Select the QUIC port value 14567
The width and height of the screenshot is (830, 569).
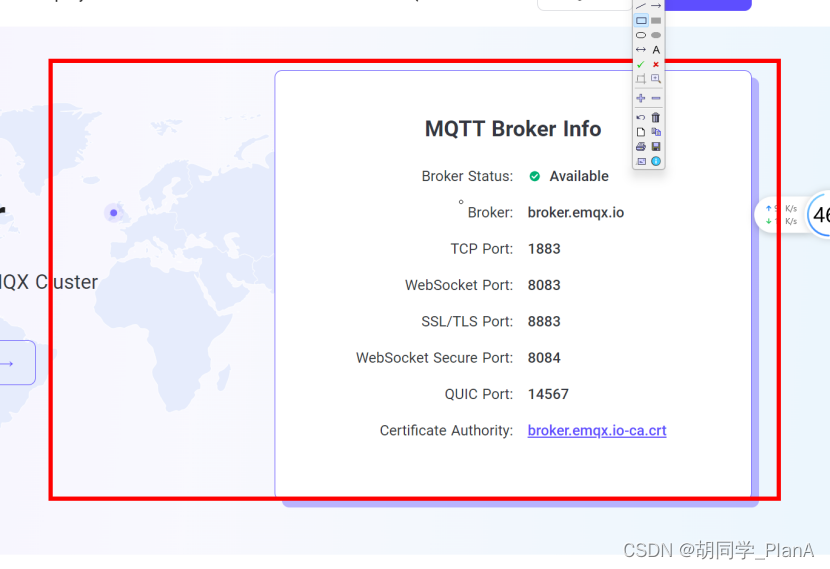(548, 394)
